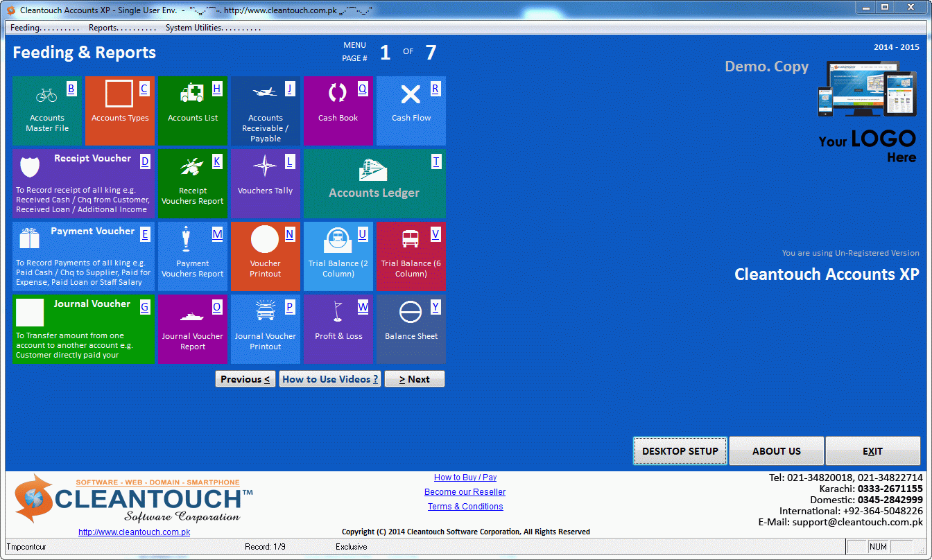Click the ABOUT US button
Viewport: 932px width, 560px height.
[777, 451]
